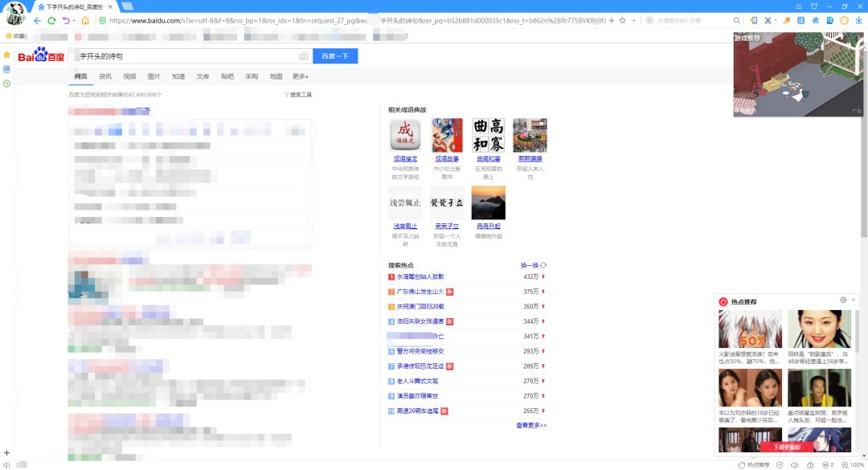Viewport: 868px width, 470px height.
Task: Open the 成语接龙 thumbnail
Action: click(405, 135)
